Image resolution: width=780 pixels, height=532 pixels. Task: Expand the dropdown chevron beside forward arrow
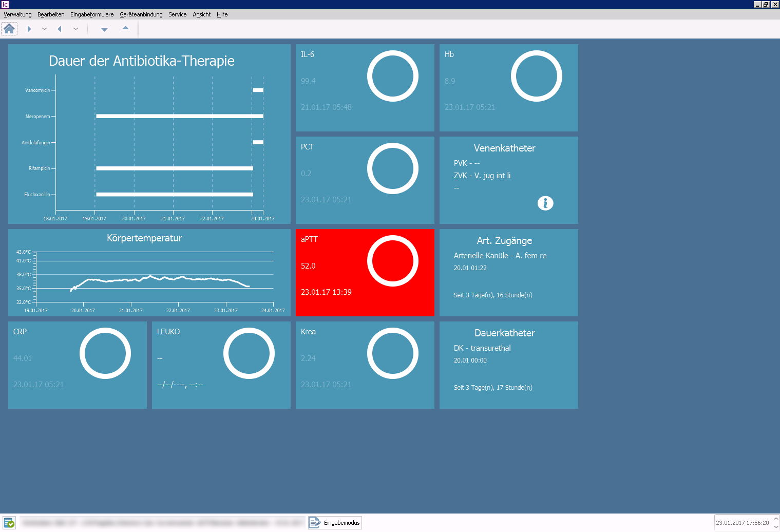pyautogui.click(x=45, y=29)
